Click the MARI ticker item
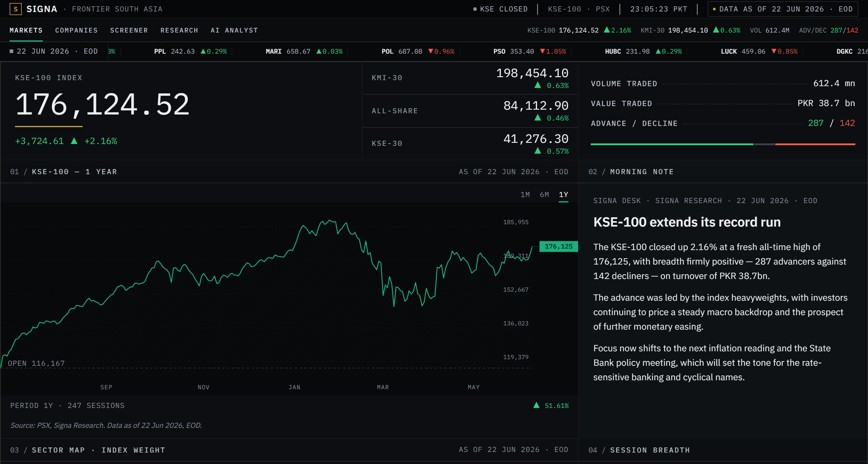The image size is (868, 464). click(304, 52)
